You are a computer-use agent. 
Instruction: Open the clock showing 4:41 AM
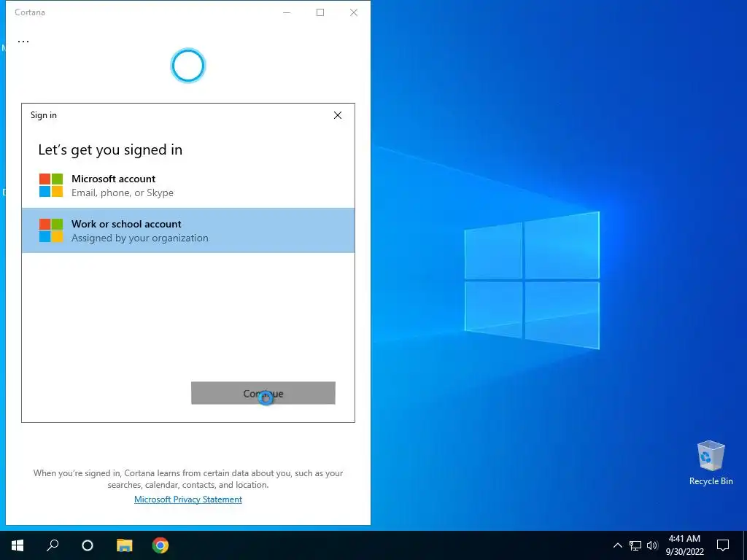tap(684, 545)
